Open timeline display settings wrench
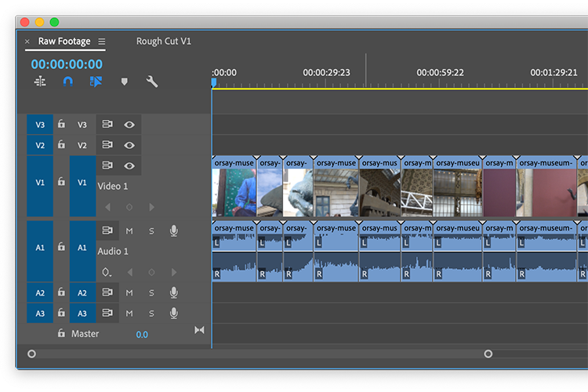The height and width of the screenshot is (392, 588). click(x=152, y=82)
